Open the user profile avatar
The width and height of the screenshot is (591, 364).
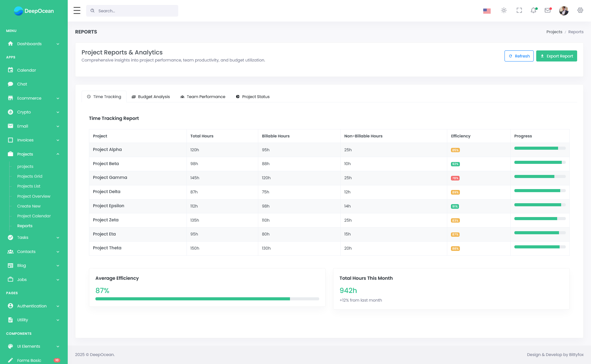tap(564, 10)
